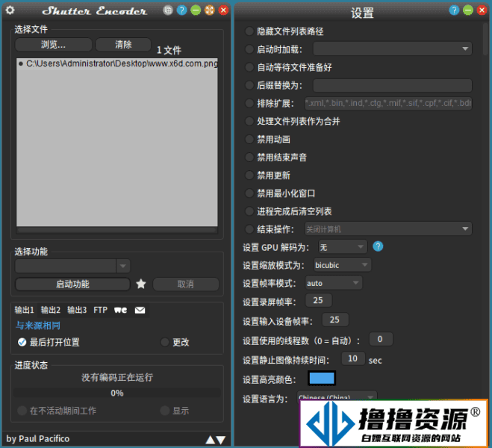Click the up triangle arrow at bottom

coord(211,440)
